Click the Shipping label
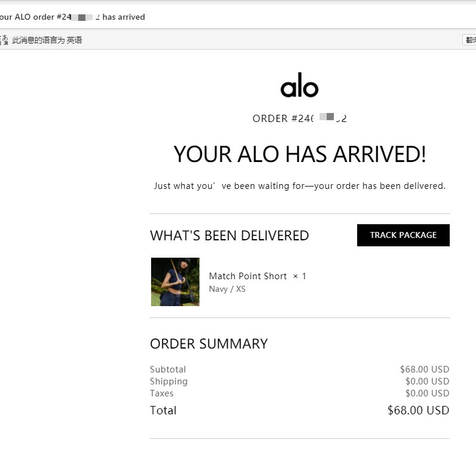The height and width of the screenshot is (452, 476). (x=168, y=381)
